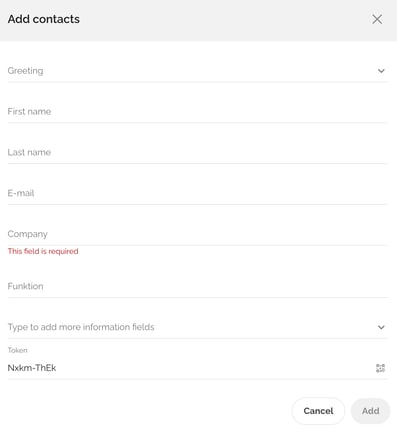
Task: Cancel adding contacts
Action: coord(318,411)
